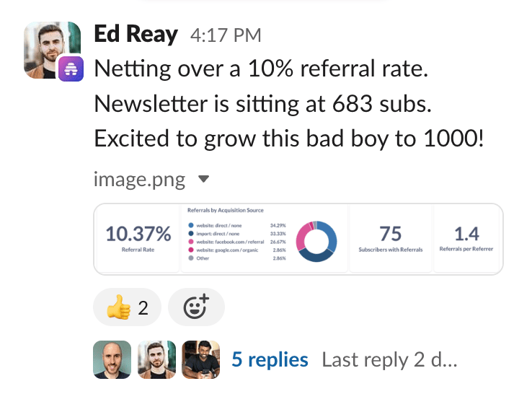Click the Last reply timestamp text
Viewport: 532px width, 394px height.
point(389,359)
